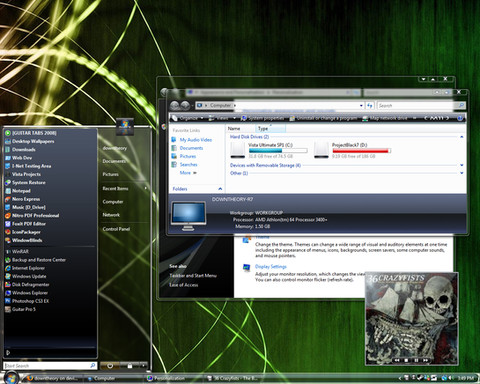The height and width of the screenshot is (384, 480).
Task: Open System properties toolbar button
Action: (263, 118)
